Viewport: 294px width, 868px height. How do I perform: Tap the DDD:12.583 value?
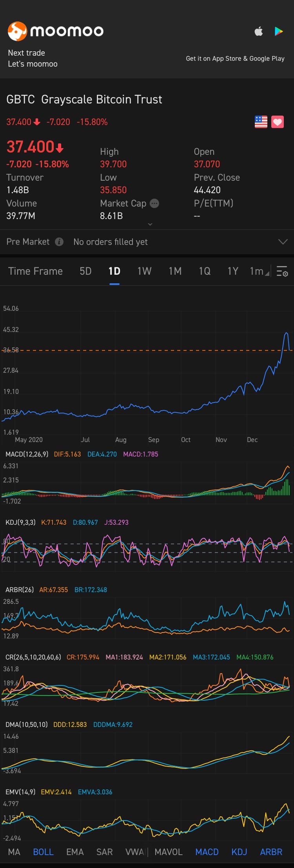pyautogui.click(x=70, y=725)
